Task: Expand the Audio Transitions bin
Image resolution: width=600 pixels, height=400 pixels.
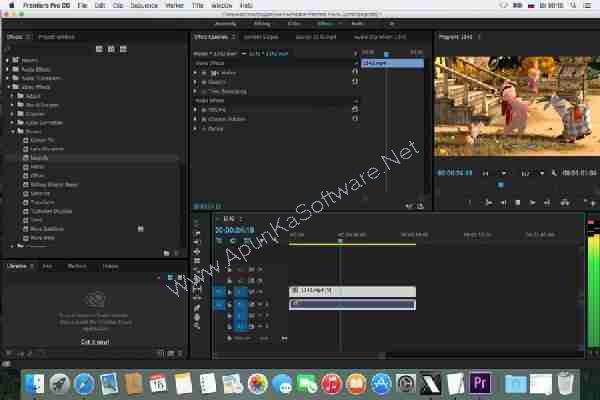Action: [7, 78]
